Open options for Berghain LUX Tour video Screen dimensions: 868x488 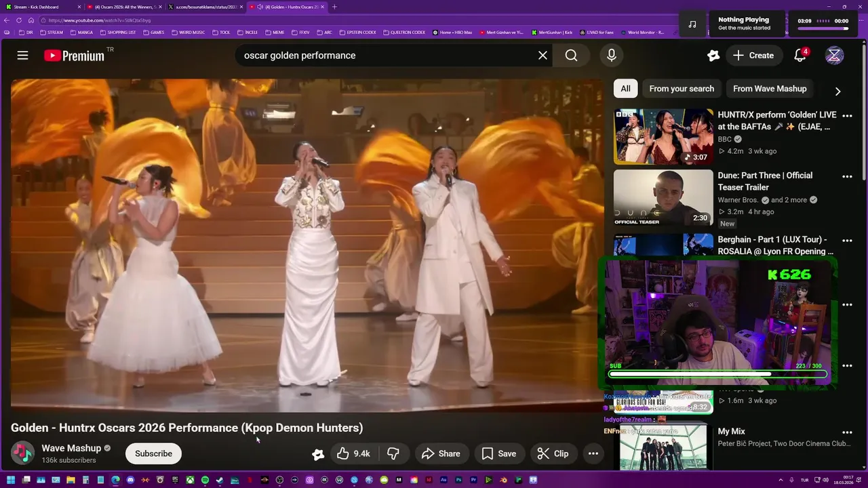pos(847,241)
